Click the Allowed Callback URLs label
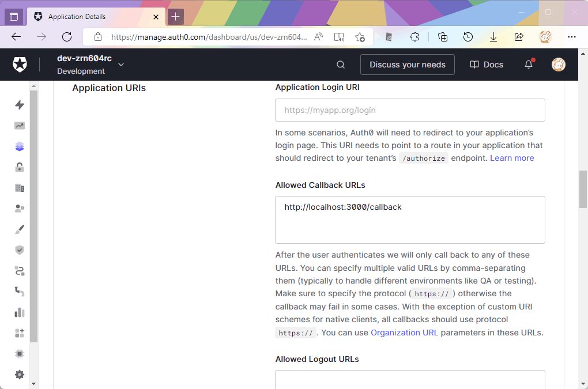The height and width of the screenshot is (389, 588). tap(320, 185)
